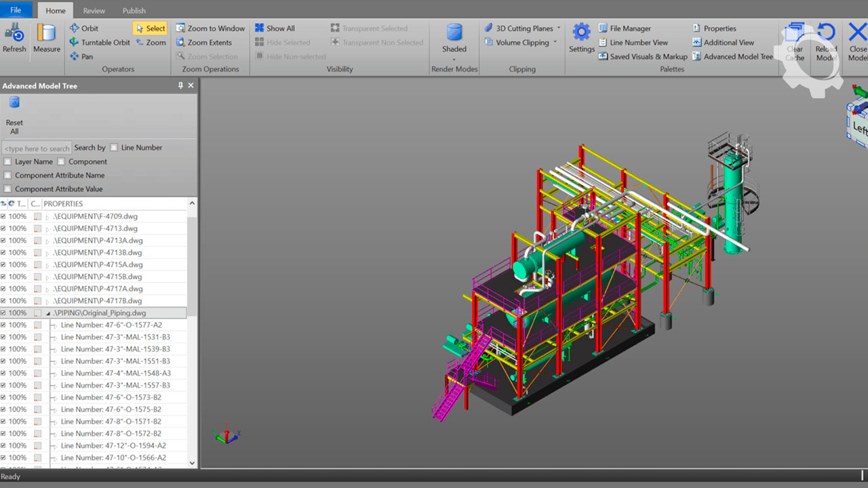Viewport: 868px width, 488px height.
Task: Open the File Manager palette
Action: click(x=624, y=28)
